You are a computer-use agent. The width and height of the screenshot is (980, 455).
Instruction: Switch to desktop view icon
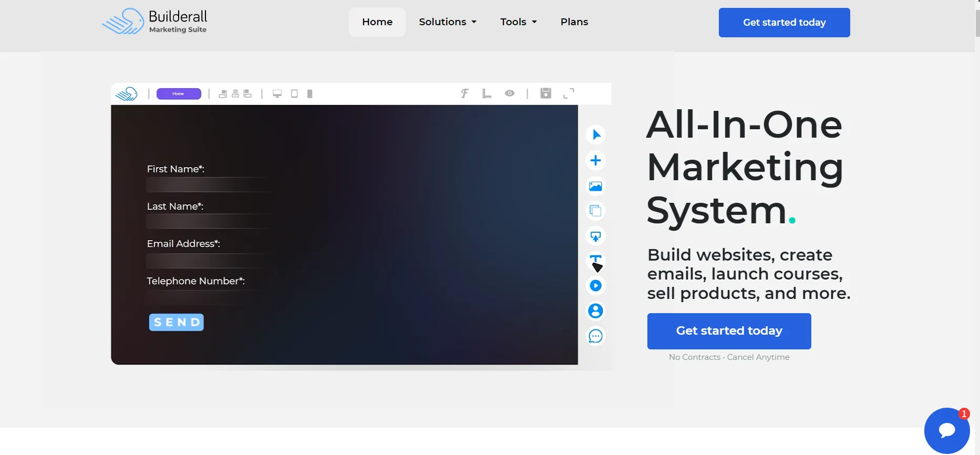coord(277,94)
